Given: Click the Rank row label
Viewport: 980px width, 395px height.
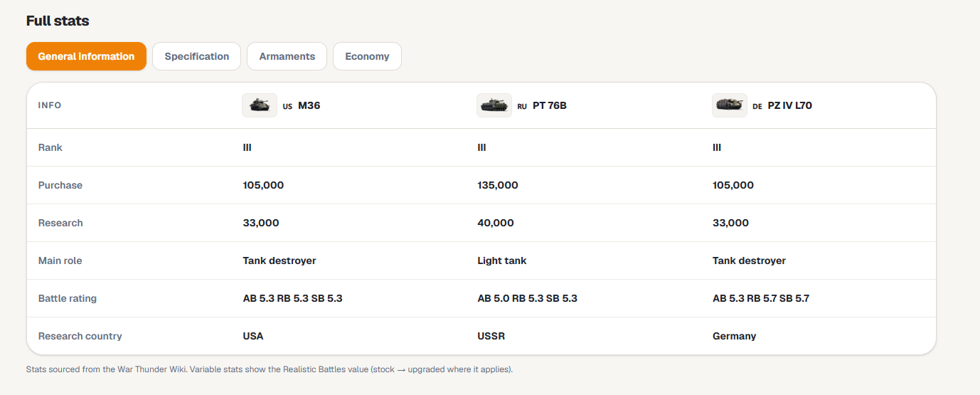Looking at the screenshot, I should point(50,147).
